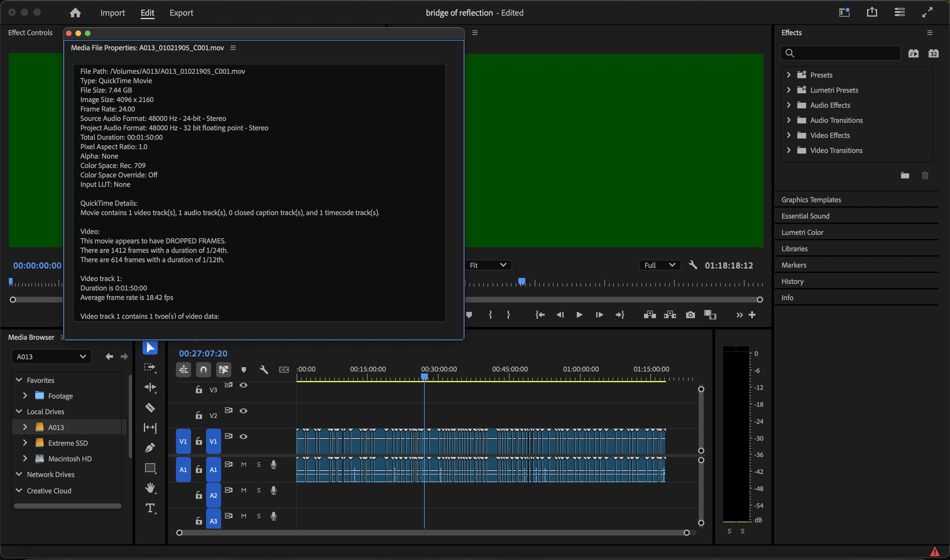Select the Rectangle tool
950x560 pixels.
pyautogui.click(x=150, y=468)
